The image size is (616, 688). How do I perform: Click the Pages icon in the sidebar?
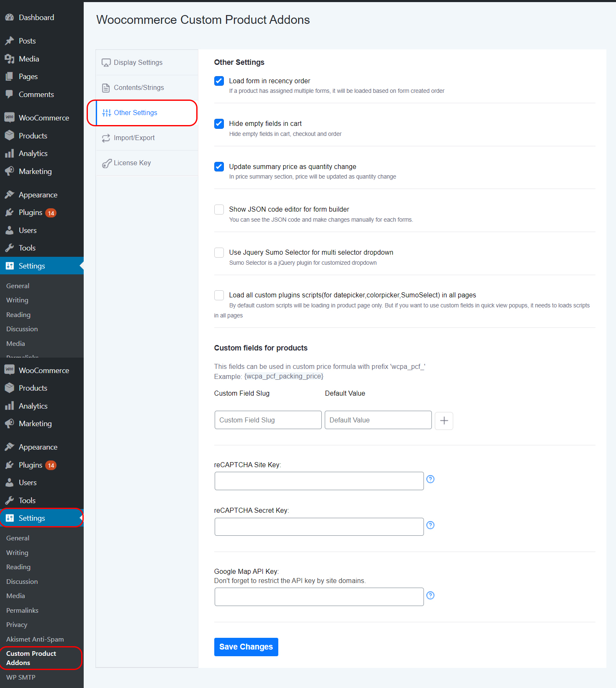tap(9, 77)
